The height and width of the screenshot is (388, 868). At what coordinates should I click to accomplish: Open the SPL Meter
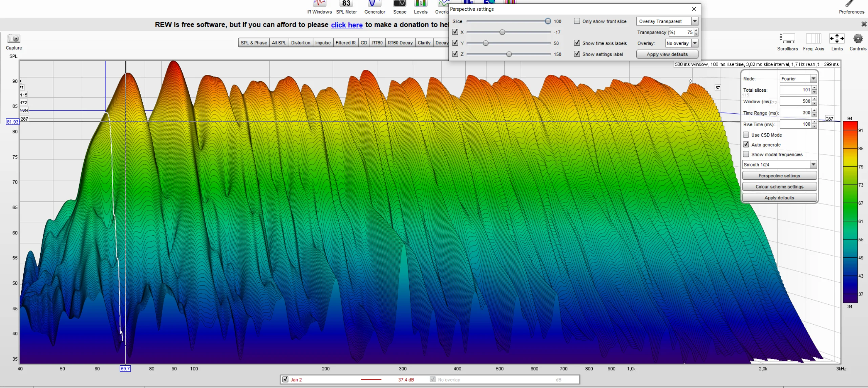pos(346,7)
